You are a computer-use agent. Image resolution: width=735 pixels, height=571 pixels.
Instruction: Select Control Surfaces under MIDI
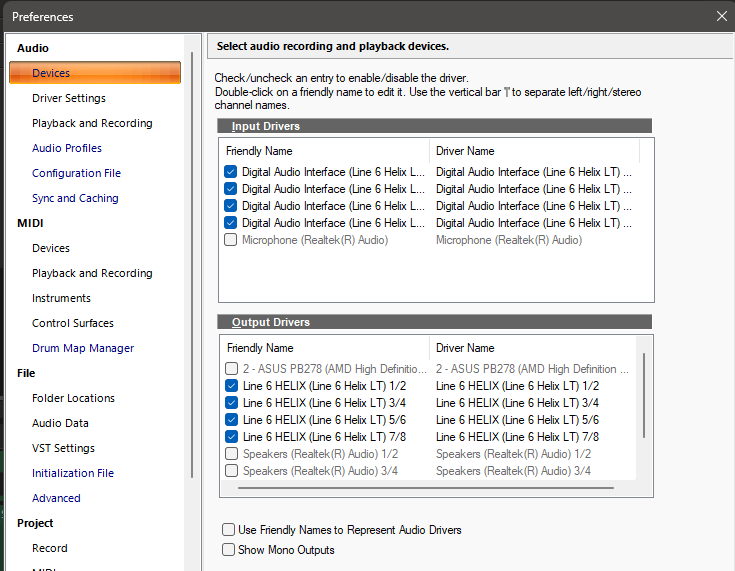[x=72, y=323]
